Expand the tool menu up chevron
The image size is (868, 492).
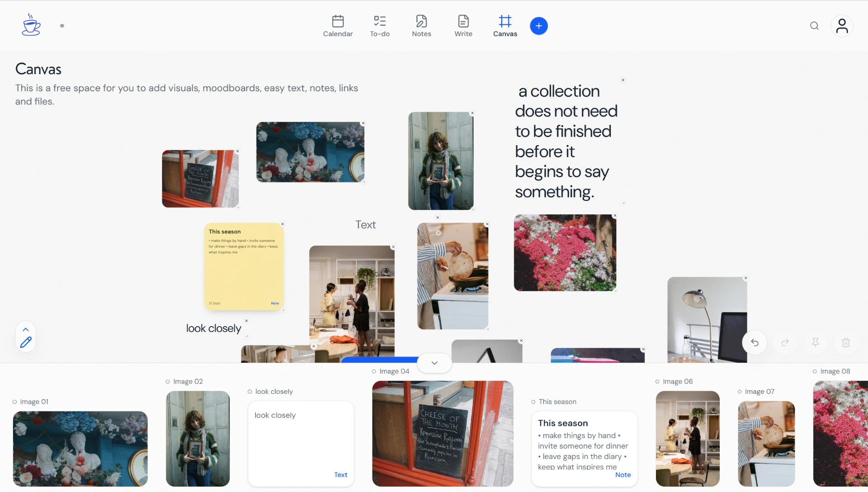point(26,329)
